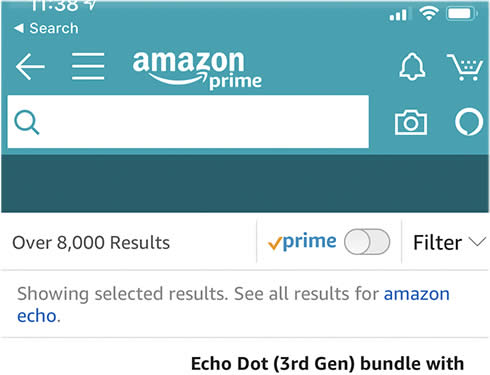Tap the prime checkmark label
The image size is (490, 375).
(302, 241)
